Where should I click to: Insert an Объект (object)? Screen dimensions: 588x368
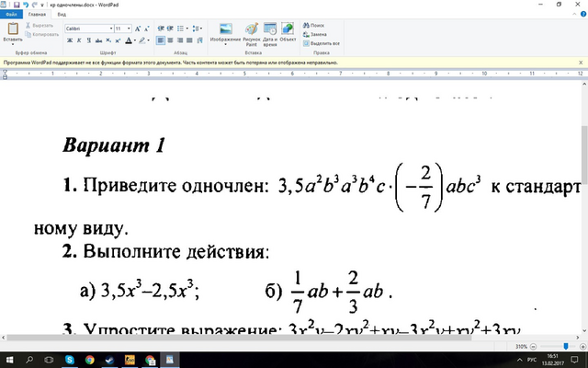[288, 32]
